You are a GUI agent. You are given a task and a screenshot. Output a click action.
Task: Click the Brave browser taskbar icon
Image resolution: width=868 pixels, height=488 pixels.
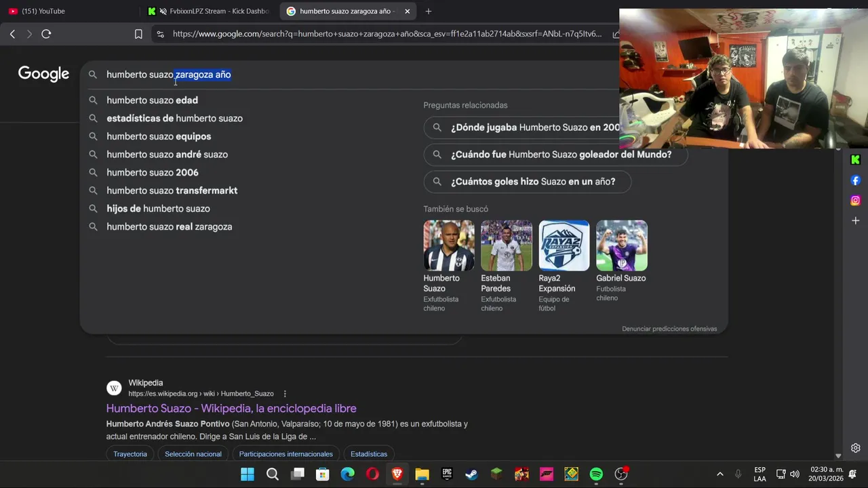(x=397, y=474)
